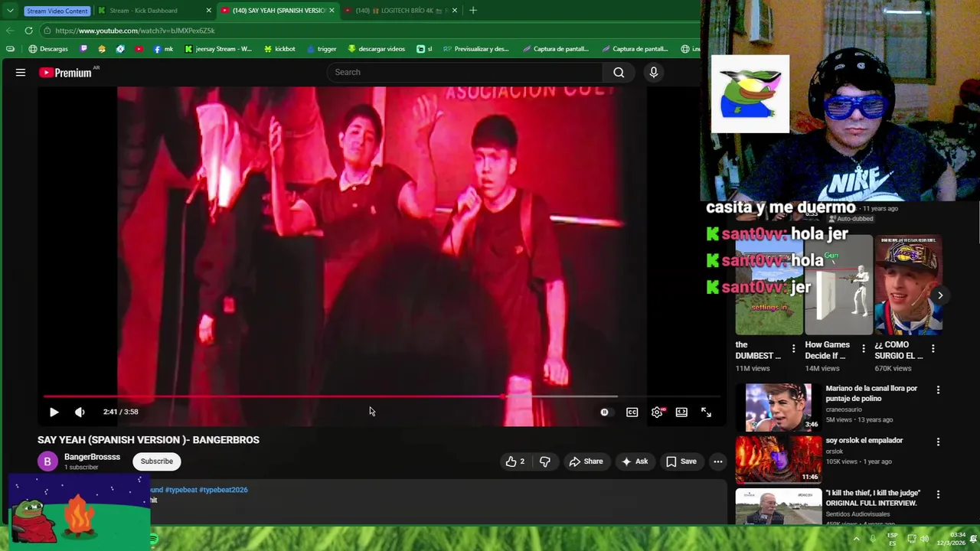Switch to theater mode view
The image size is (980, 551).
(x=681, y=412)
